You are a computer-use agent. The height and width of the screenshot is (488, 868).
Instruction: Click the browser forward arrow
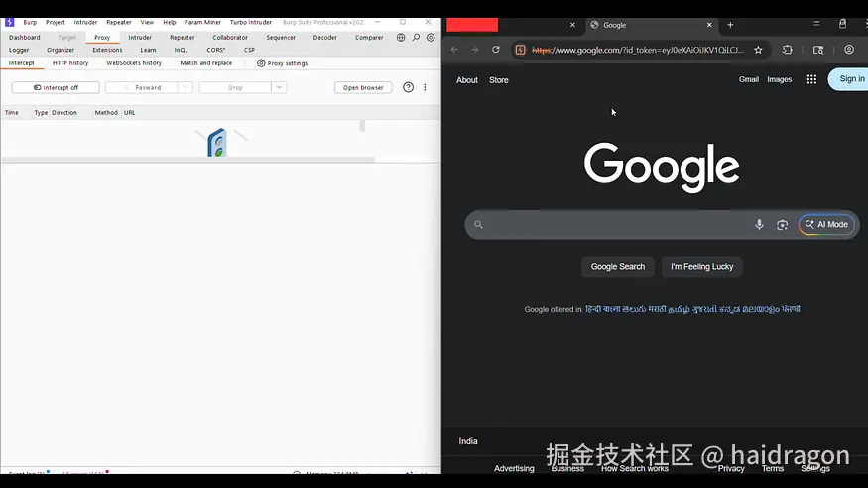pyautogui.click(x=475, y=50)
